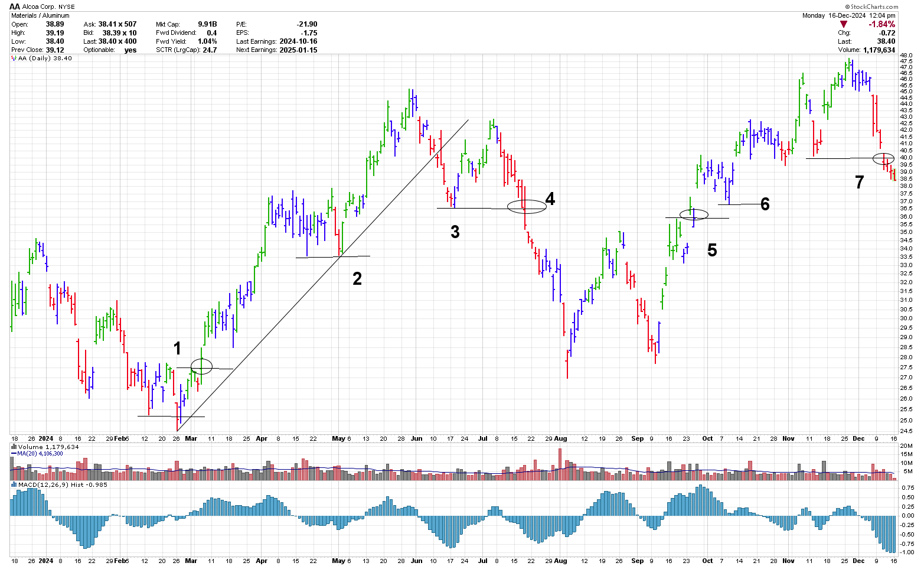Select the SCTR (LrgCap) value 24.7
The width and height of the screenshot is (924, 566).
210,50
